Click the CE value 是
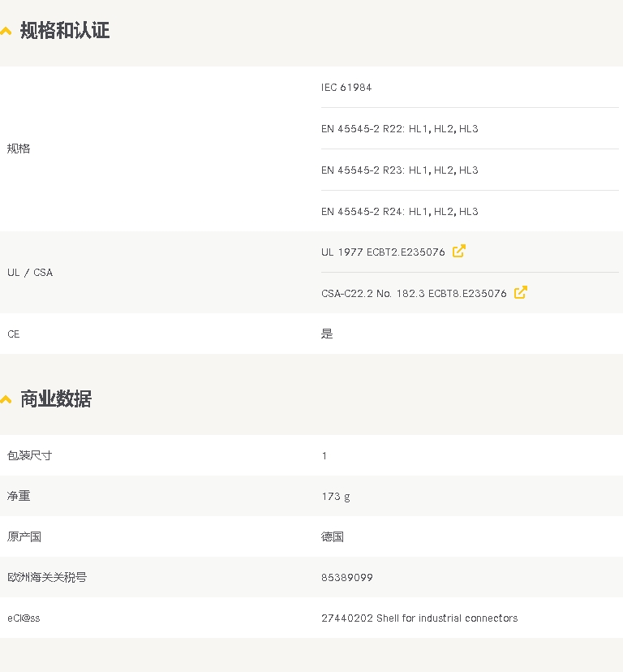The image size is (623, 672). tap(327, 334)
